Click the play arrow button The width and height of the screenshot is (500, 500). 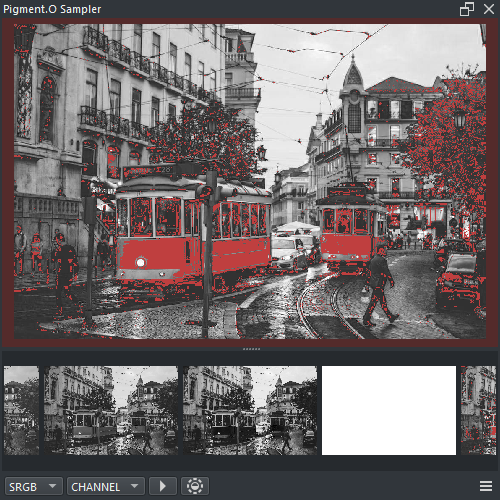pyautogui.click(x=163, y=486)
